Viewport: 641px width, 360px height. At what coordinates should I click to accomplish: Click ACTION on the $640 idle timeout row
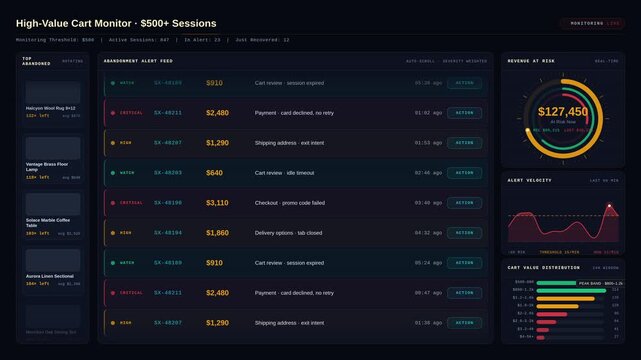pyautogui.click(x=464, y=173)
